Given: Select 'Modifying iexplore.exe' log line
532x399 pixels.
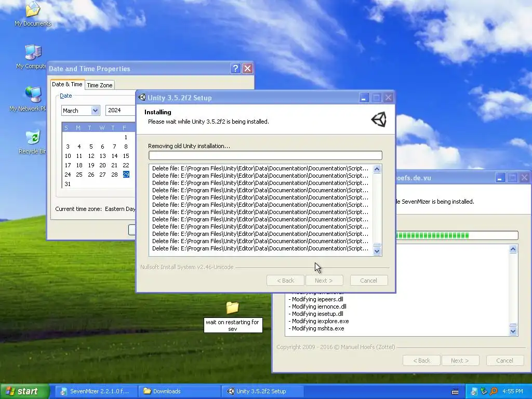Looking at the screenshot, I should (318, 321).
